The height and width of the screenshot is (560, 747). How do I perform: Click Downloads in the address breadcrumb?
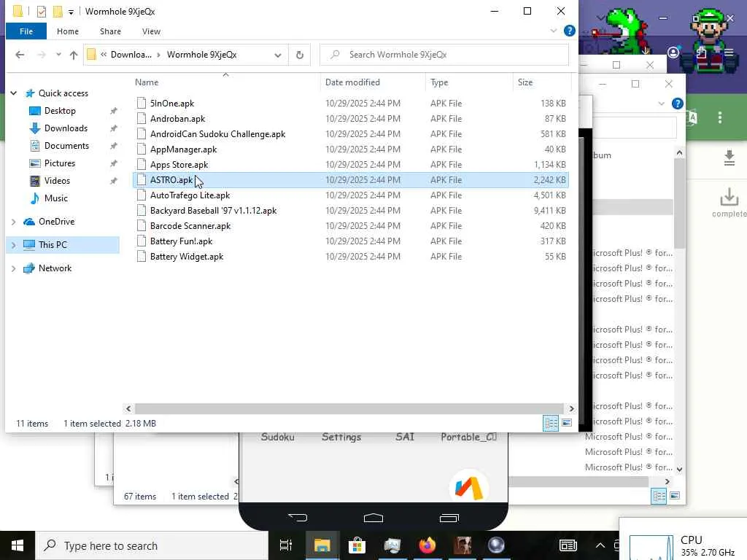click(x=131, y=55)
